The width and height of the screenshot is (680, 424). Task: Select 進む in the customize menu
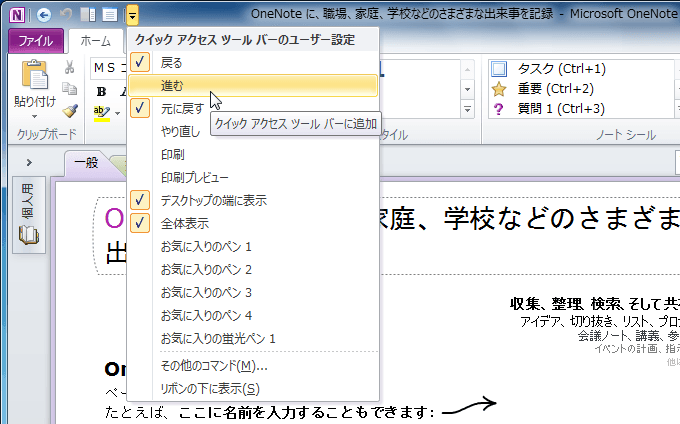point(253,85)
